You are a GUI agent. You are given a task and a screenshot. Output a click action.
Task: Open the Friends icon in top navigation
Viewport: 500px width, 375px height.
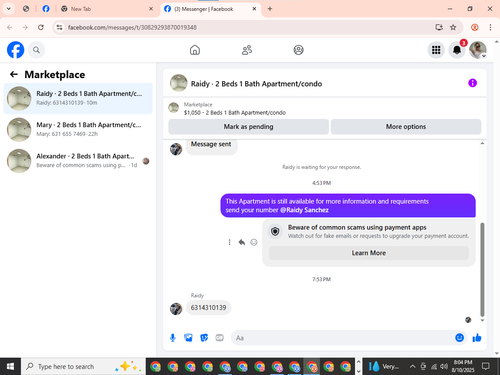click(x=247, y=50)
